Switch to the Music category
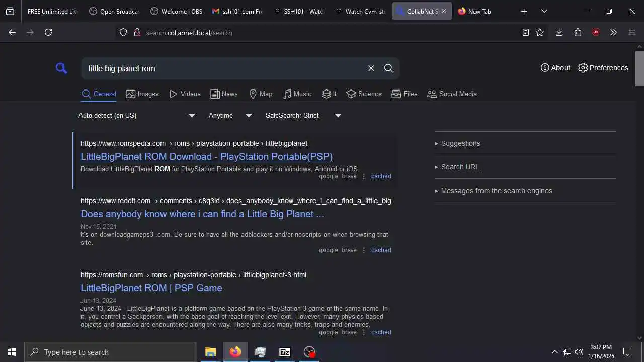This screenshot has height=362, width=644. [x=297, y=94]
